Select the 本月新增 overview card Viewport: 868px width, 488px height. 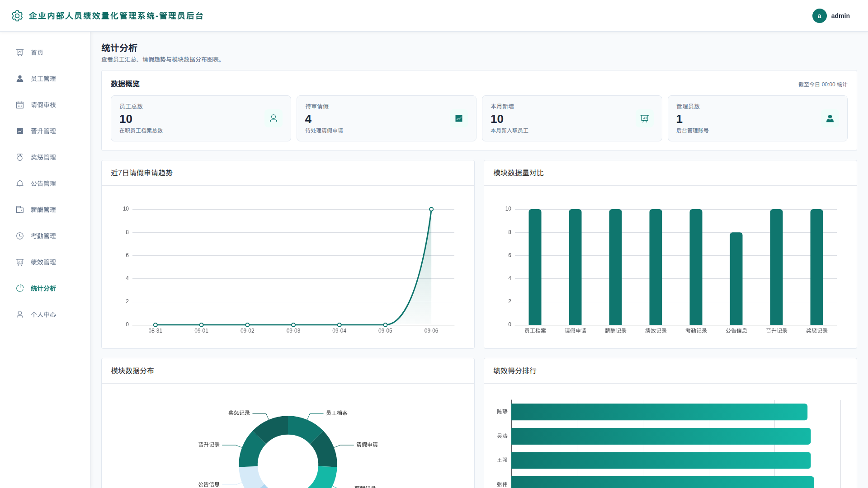pyautogui.click(x=572, y=118)
